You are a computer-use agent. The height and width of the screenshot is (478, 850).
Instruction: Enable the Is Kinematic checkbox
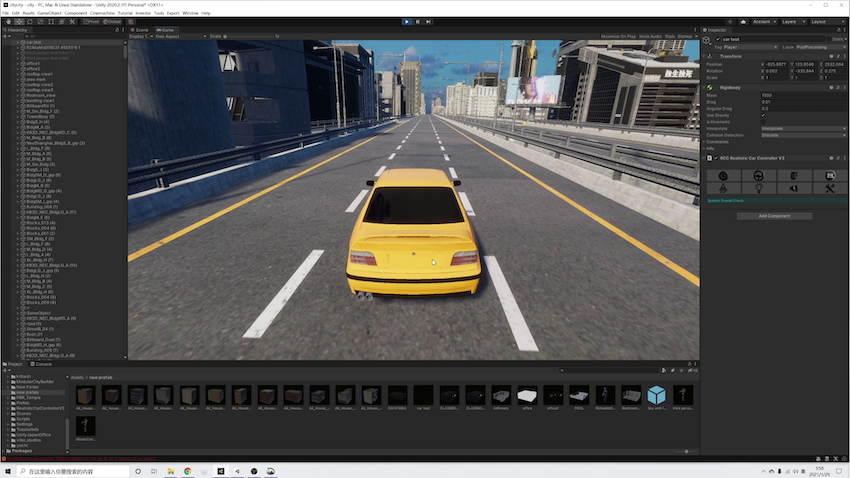pos(763,121)
